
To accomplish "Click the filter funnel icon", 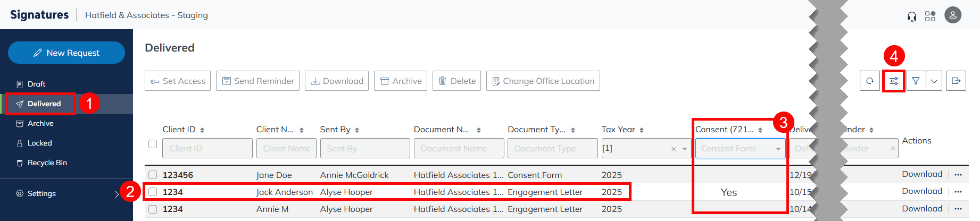I will (916, 81).
